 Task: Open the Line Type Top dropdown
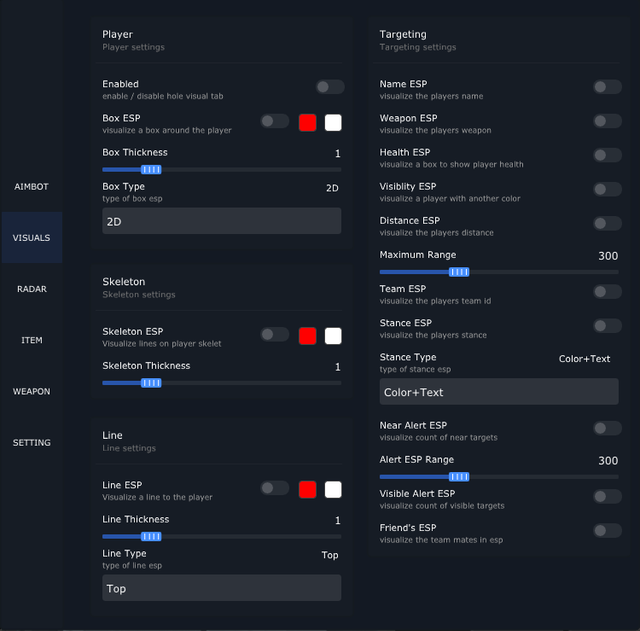221,588
